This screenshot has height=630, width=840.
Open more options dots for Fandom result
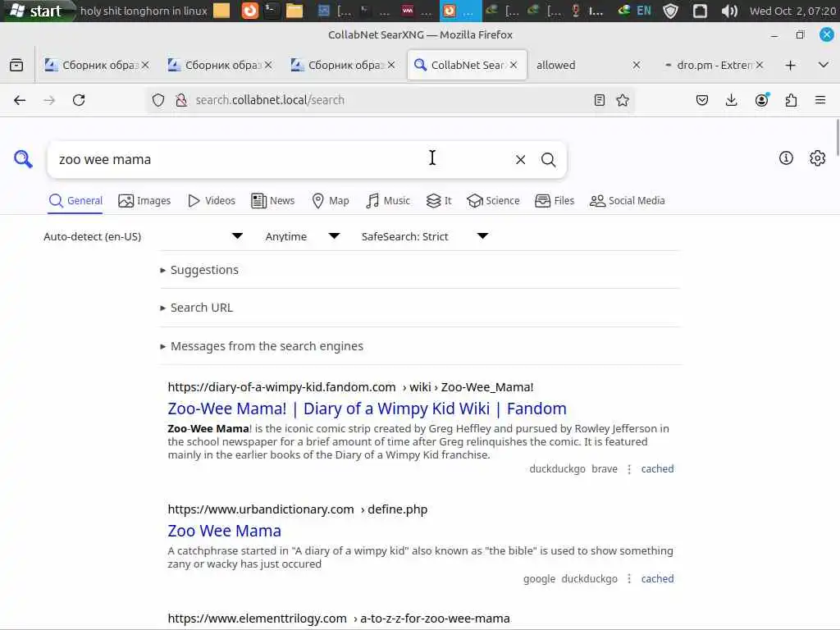coord(629,469)
